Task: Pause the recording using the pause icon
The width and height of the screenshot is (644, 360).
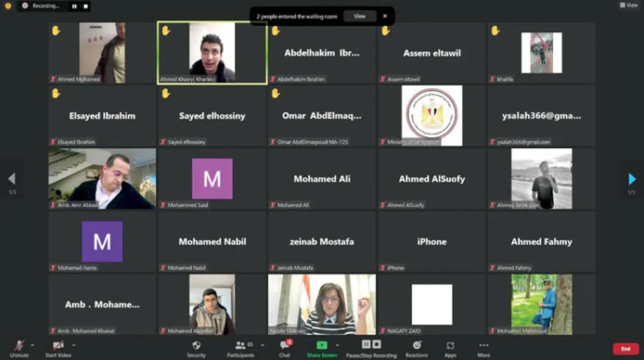Action: click(366, 344)
